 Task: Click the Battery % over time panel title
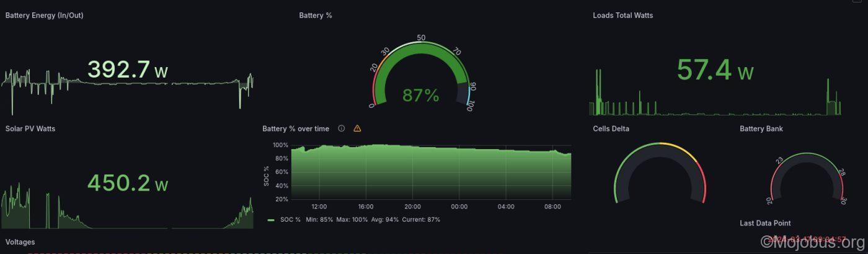(x=296, y=129)
